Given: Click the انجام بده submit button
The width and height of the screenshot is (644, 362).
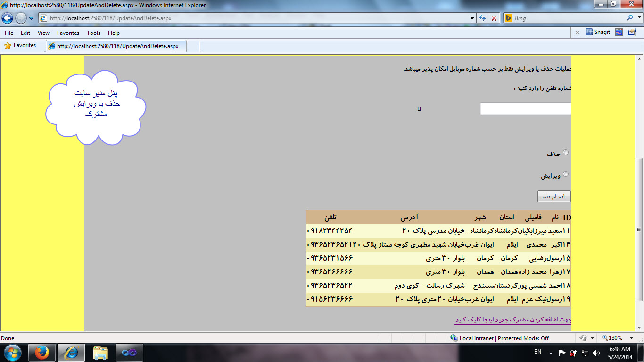Looking at the screenshot, I should pyautogui.click(x=554, y=196).
